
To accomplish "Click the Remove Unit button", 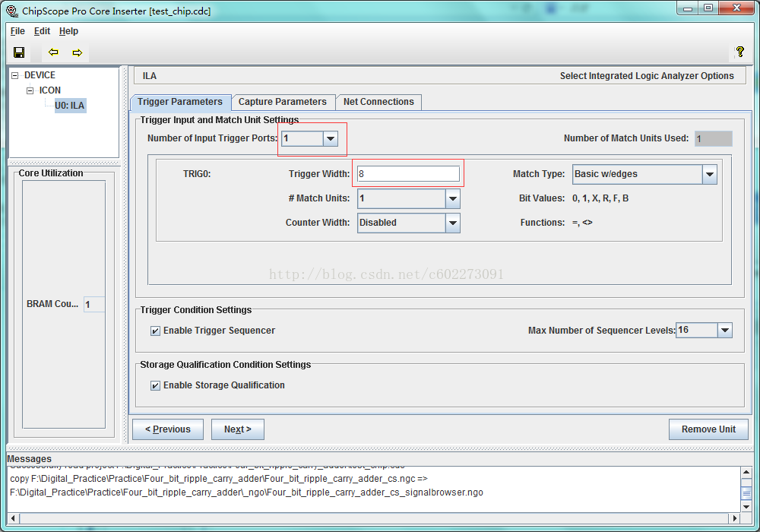I will point(708,429).
